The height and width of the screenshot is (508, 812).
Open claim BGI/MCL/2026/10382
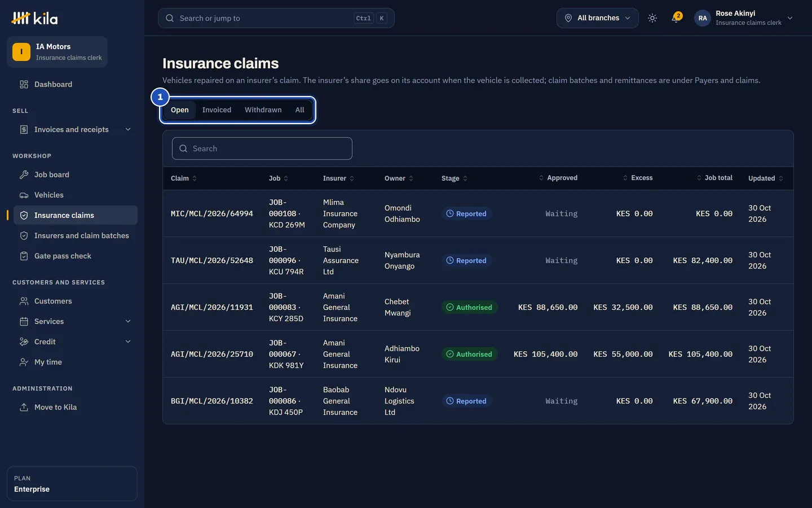(212, 401)
